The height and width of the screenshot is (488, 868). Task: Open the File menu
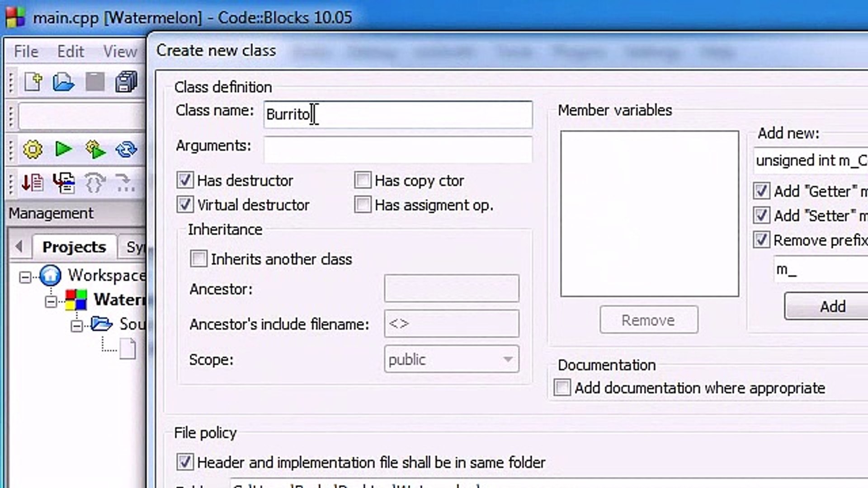[26, 52]
